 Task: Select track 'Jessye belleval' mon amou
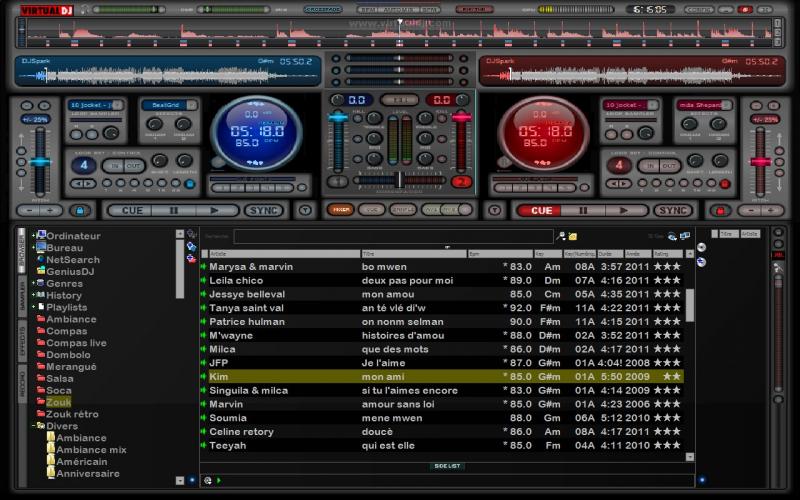coord(442,294)
